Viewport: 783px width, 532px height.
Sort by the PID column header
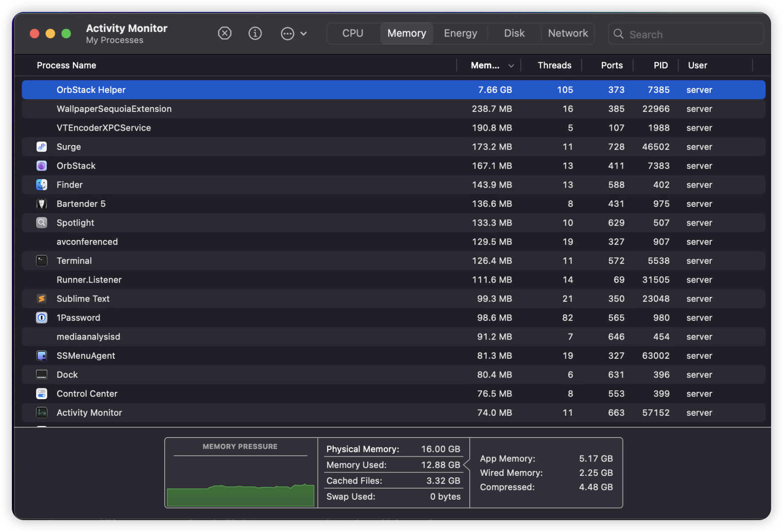(661, 65)
